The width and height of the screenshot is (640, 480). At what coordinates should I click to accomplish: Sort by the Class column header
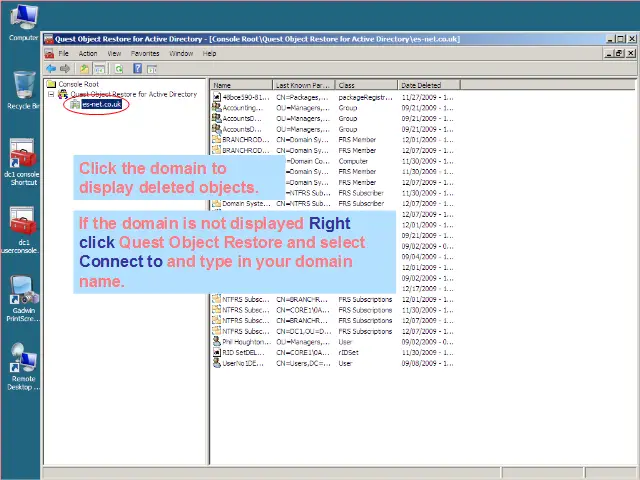click(x=366, y=85)
